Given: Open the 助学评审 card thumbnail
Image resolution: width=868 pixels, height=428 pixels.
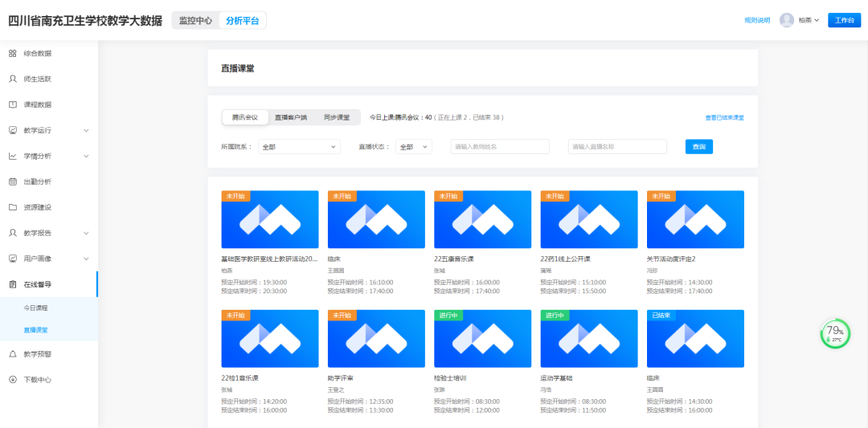Looking at the screenshot, I should pyautogui.click(x=376, y=338).
